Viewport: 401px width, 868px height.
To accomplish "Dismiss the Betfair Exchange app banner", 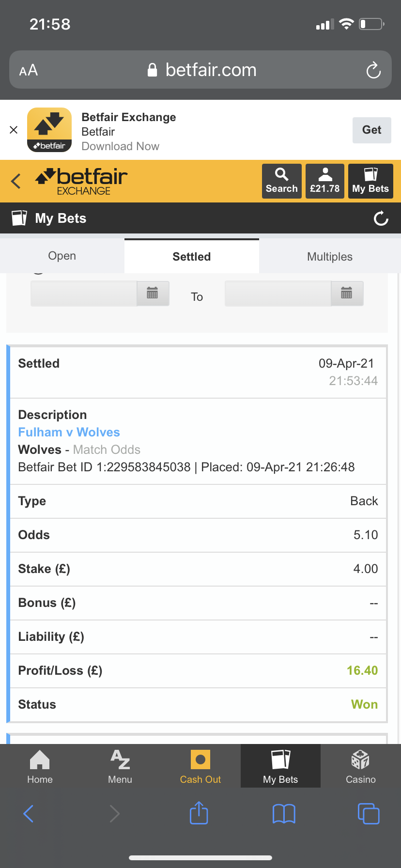I will [x=14, y=130].
